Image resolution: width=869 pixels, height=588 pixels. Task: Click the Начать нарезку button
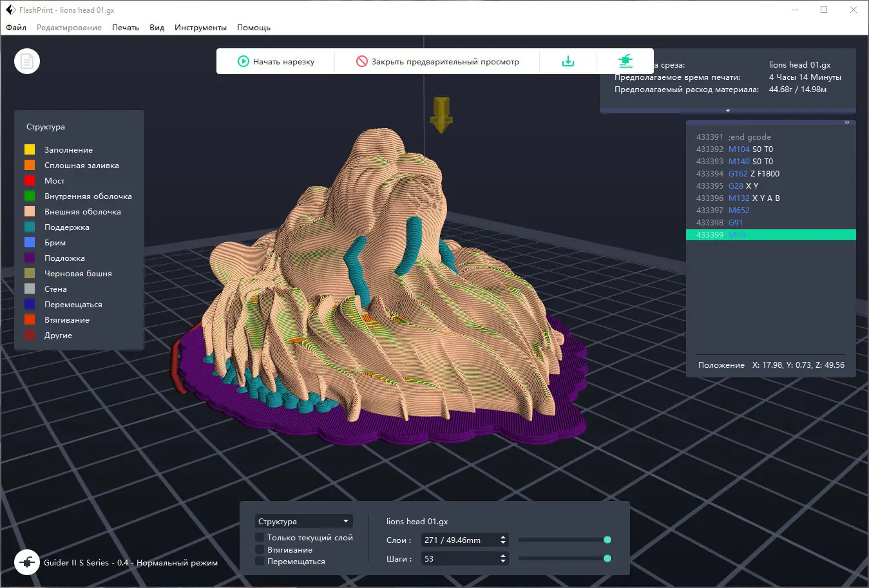(x=276, y=62)
